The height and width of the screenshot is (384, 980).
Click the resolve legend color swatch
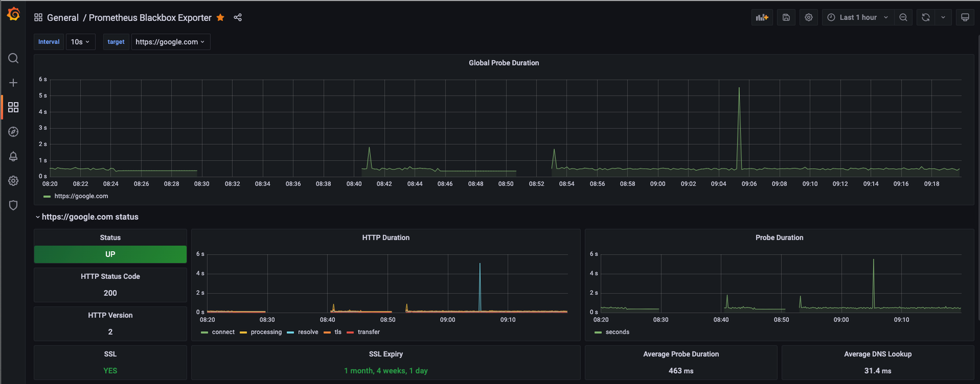pos(290,332)
